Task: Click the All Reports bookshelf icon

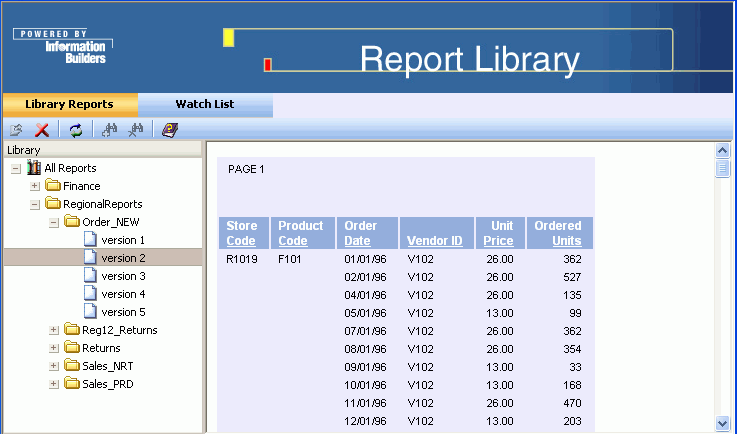Action: pos(34,167)
